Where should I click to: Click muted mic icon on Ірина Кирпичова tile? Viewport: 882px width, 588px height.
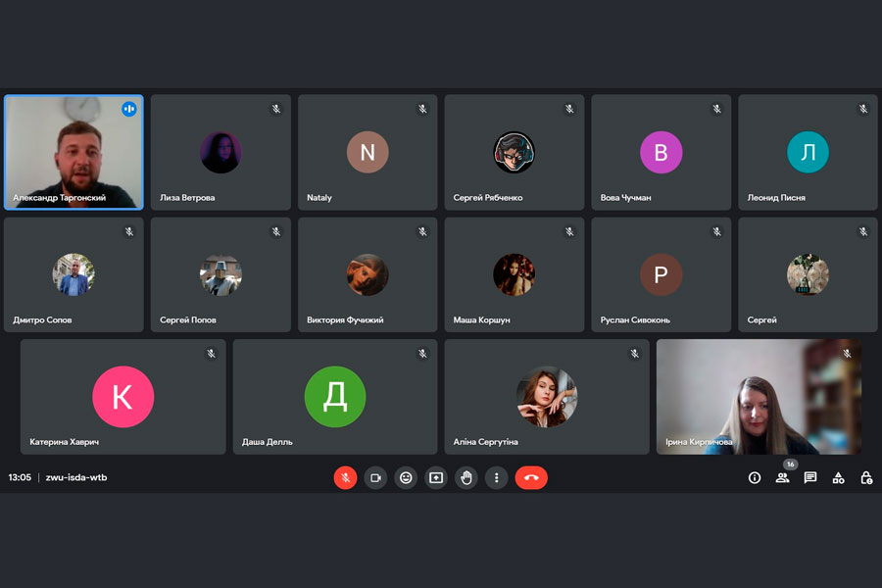point(847,354)
